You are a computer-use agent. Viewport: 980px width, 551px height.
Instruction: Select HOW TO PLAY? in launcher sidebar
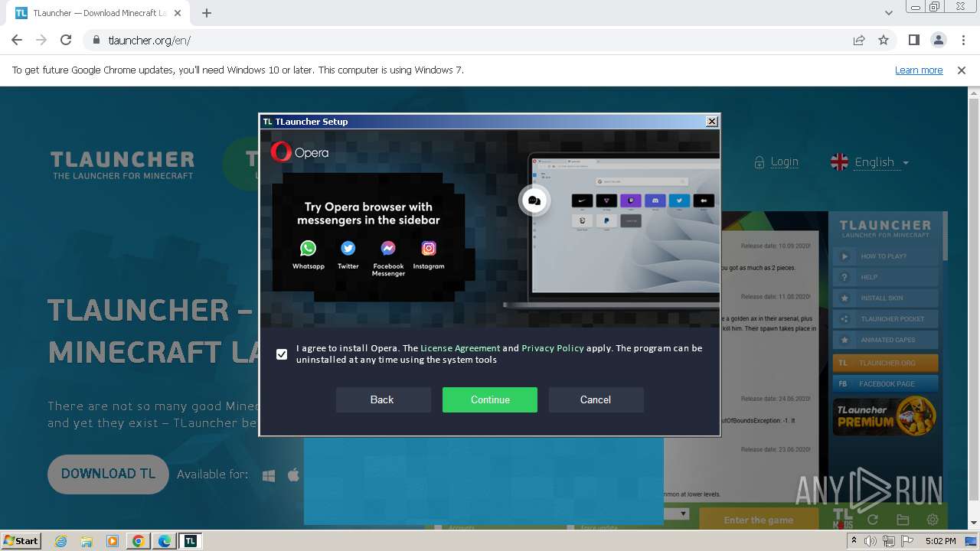(885, 256)
